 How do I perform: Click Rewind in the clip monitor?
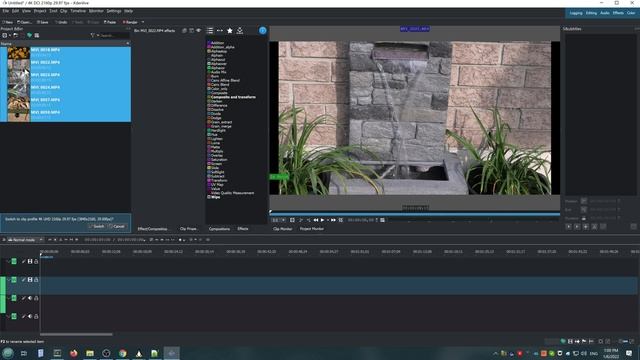click(316, 220)
